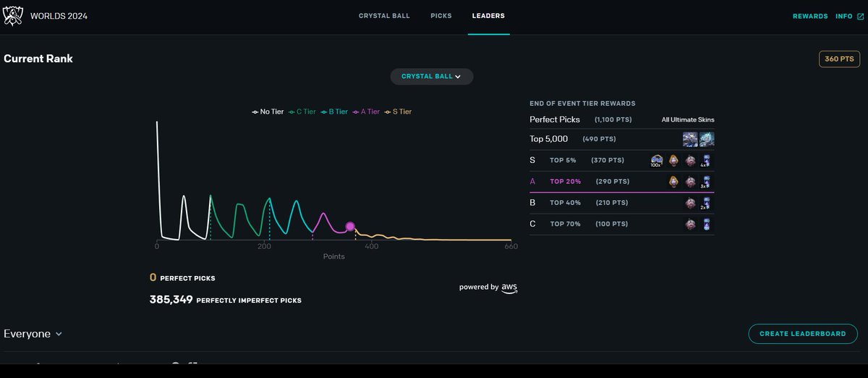Click the (210 PTS) value
This screenshot has height=378, width=868.
click(613, 203)
